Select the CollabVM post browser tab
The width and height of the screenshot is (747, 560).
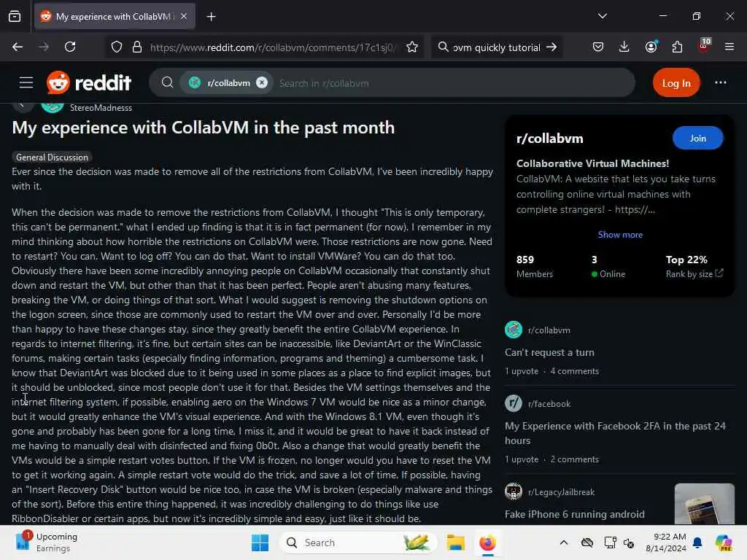coord(115,17)
